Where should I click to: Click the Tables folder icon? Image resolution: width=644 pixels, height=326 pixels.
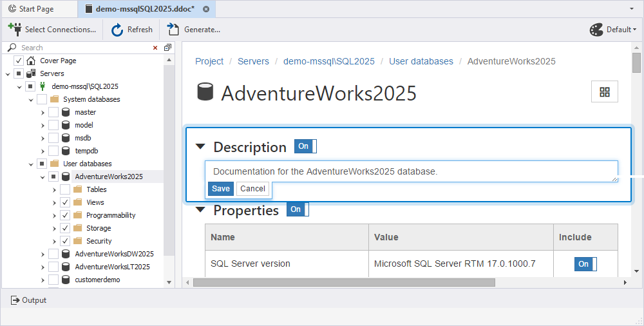coord(78,189)
